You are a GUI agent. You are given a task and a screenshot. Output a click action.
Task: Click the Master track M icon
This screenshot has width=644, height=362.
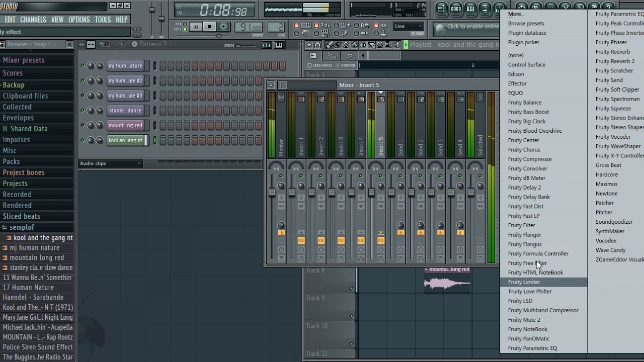281,98
